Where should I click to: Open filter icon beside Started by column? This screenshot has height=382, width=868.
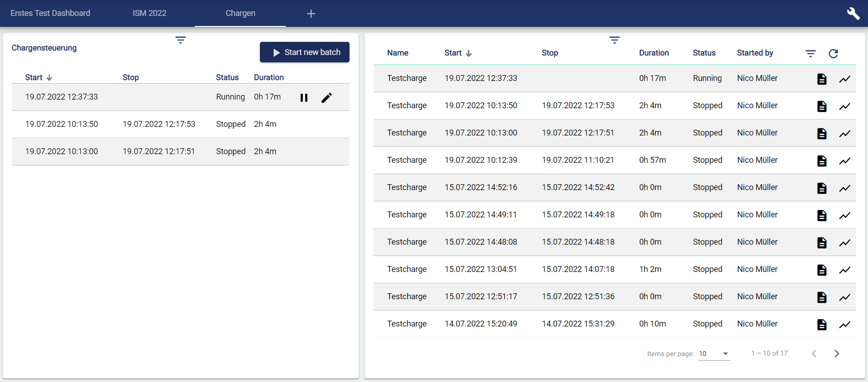[x=810, y=54]
